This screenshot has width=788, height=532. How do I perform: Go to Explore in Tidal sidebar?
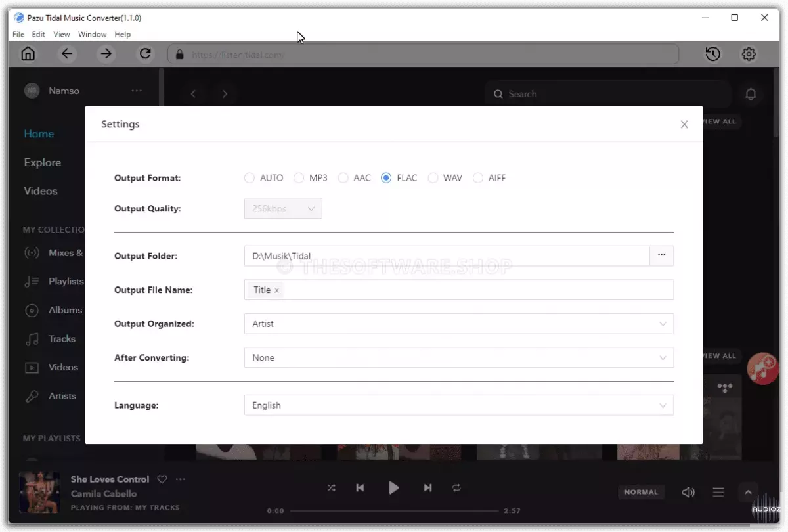[42, 162]
